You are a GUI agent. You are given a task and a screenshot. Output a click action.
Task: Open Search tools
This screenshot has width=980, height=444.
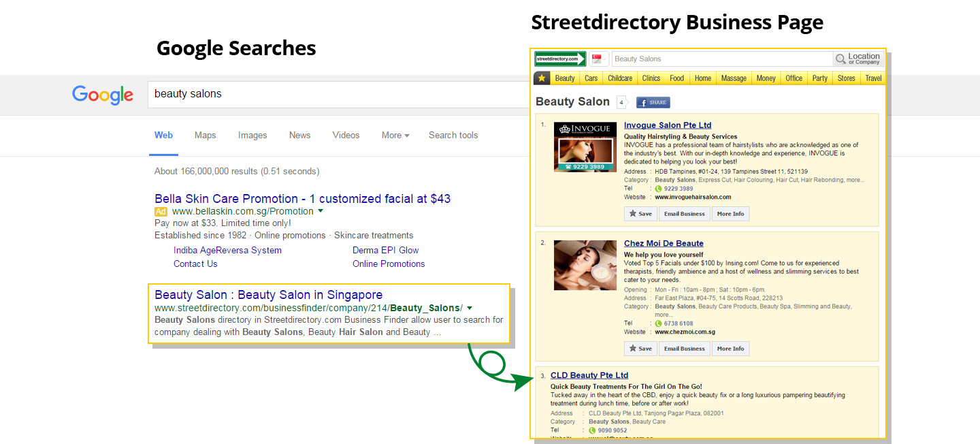[453, 135]
